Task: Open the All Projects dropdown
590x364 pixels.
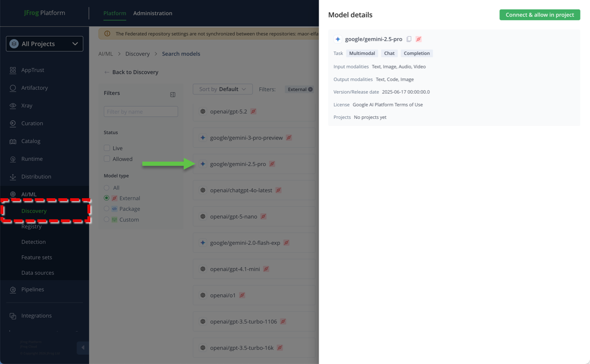Action: point(45,44)
